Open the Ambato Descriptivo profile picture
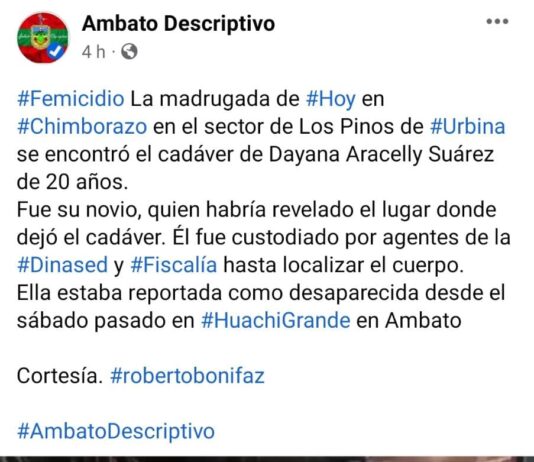The height and width of the screenshot is (462, 534). click(x=43, y=37)
